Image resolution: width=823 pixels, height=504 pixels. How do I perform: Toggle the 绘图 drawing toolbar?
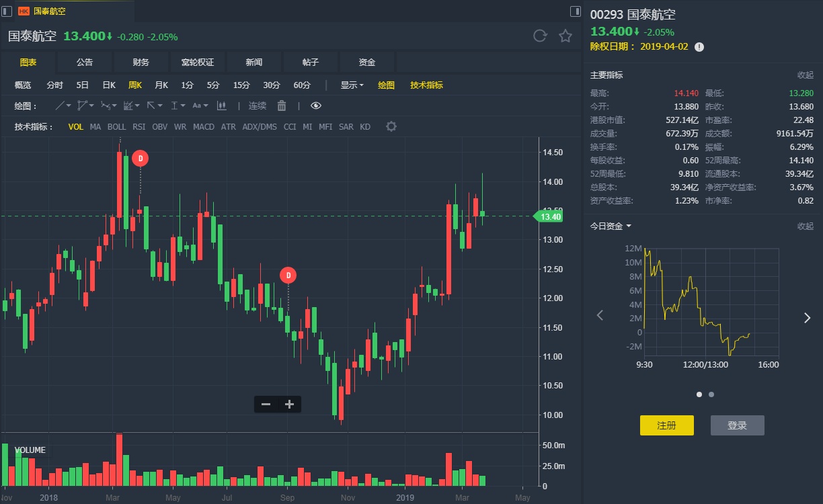coord(386,85)
